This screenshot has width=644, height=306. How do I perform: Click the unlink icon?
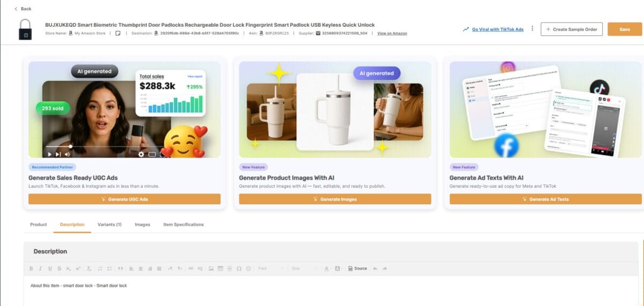(x=200, y=268)
